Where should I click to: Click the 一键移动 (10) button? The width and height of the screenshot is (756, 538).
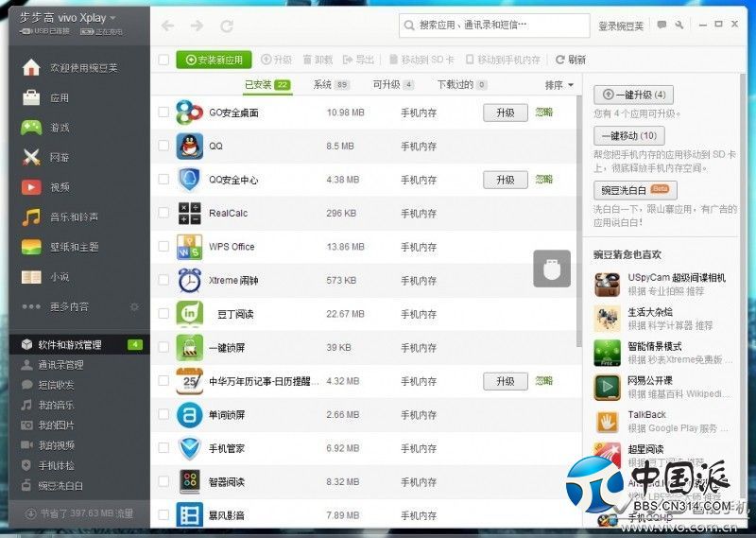(629, 135)
